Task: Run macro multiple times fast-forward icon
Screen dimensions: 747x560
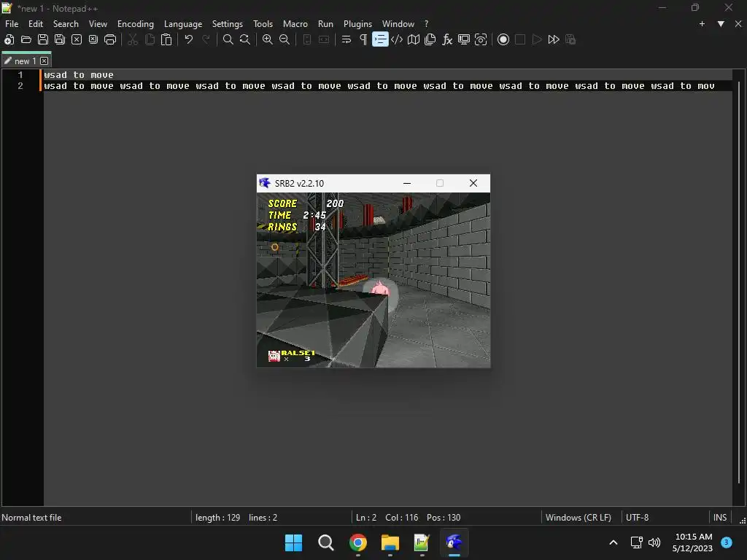Action: coord(554,39)
